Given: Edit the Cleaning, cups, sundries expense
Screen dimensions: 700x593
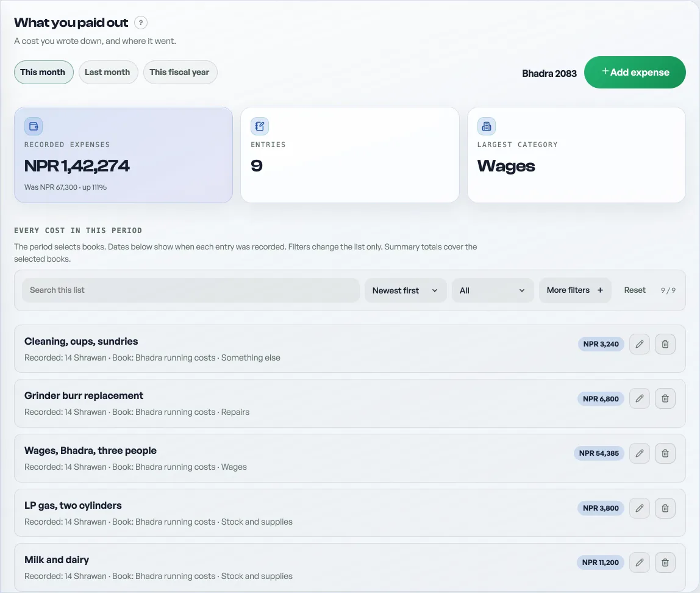Looking at the screenshot, I should 639,344.
